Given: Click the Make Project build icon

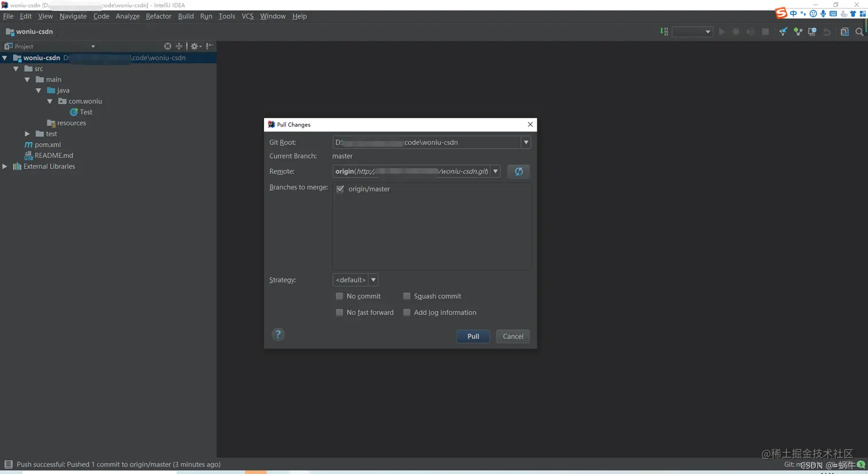Looking at the screenshot, I should coord(664,32).
